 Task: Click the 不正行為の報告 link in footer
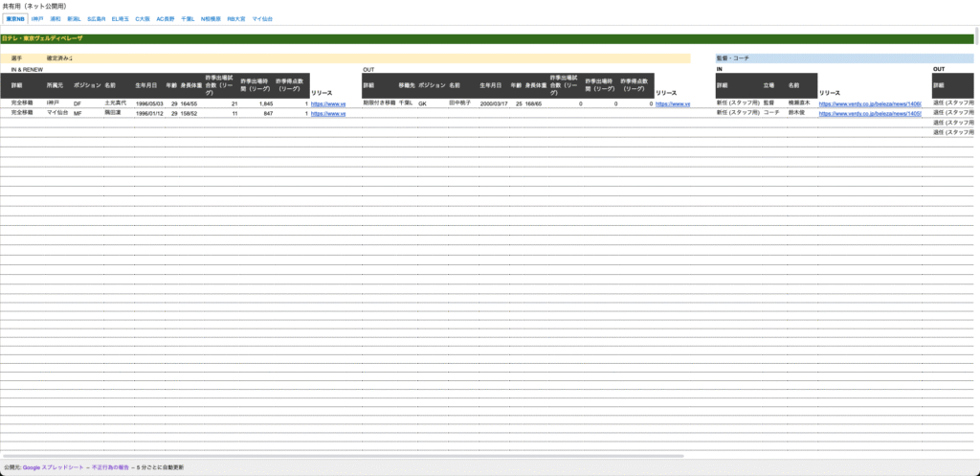click(x=111, y=467)
